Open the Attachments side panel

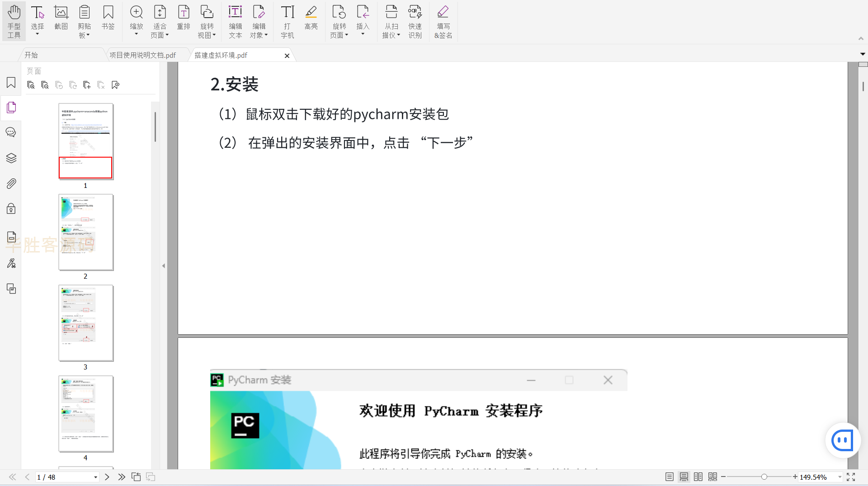[11, 183]
